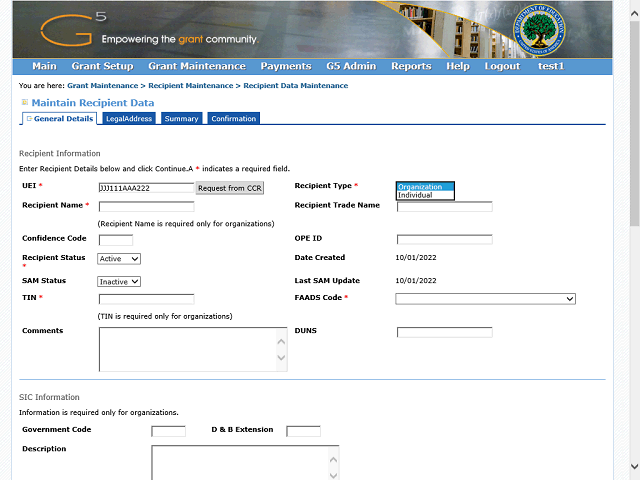
Task: Click the Date Created value 10/01/2022
Action: [x=416, y=258]
